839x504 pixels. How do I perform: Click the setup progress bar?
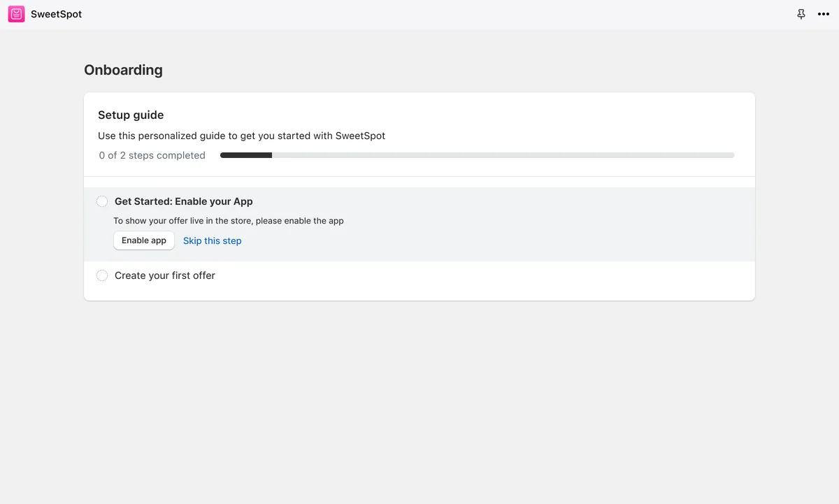pyautogui.click(x=478, y=155)
